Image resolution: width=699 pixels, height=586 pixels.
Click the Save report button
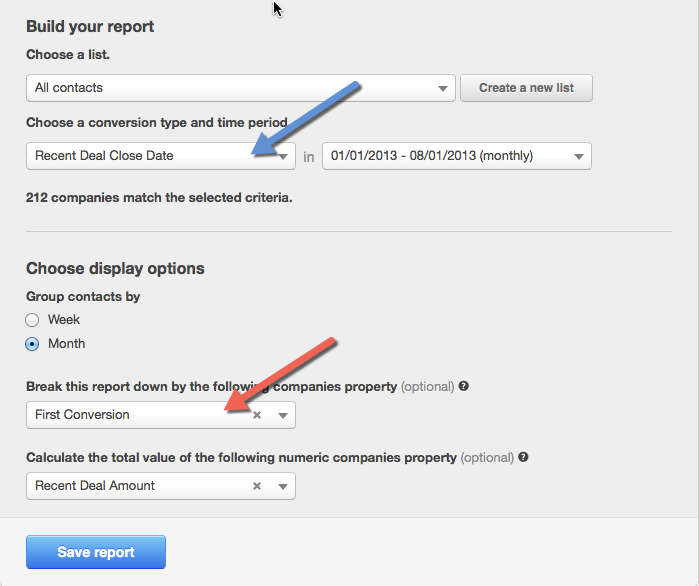pyautogui.click(x=96, y=552)
